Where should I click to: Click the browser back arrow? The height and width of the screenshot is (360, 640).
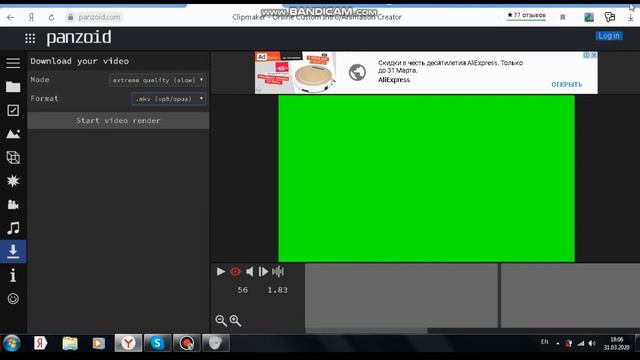tap(10, 17)
